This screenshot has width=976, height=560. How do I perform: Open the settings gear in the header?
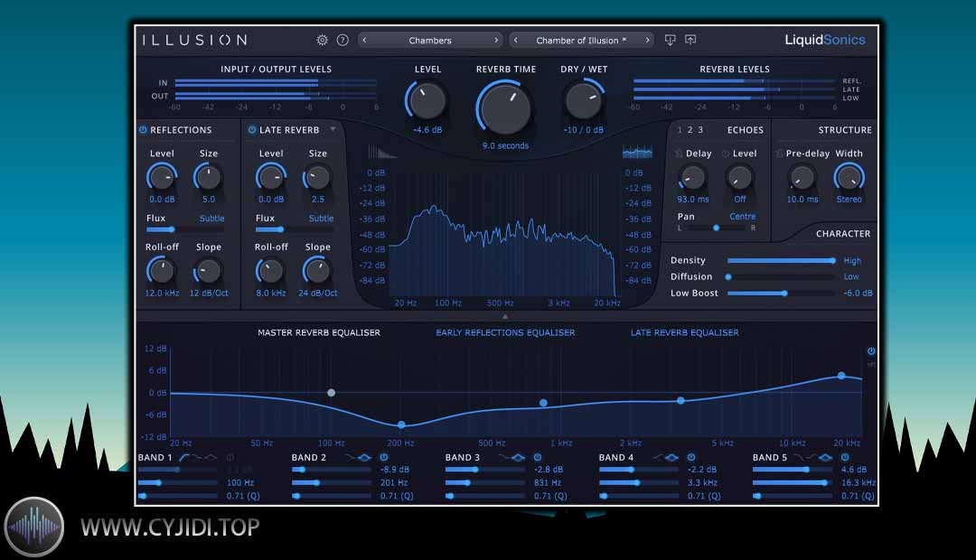tap(322, 40)
